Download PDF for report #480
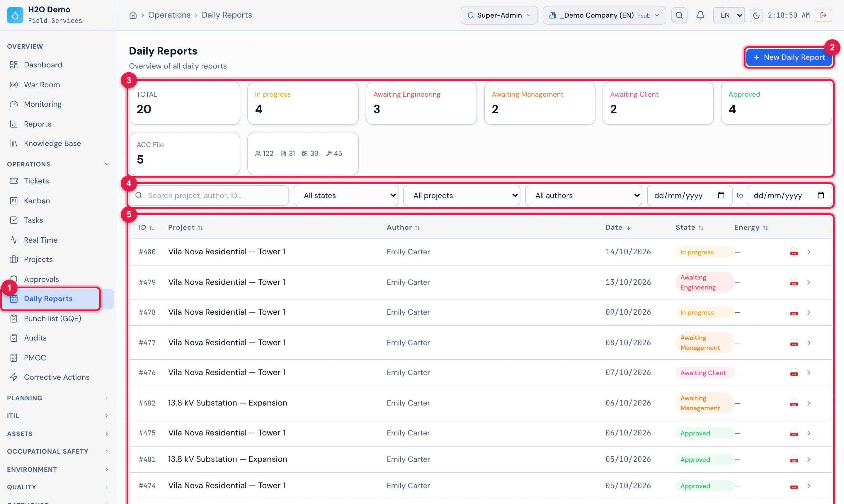This screenshot has height=504, width=844. pos(794,252)
